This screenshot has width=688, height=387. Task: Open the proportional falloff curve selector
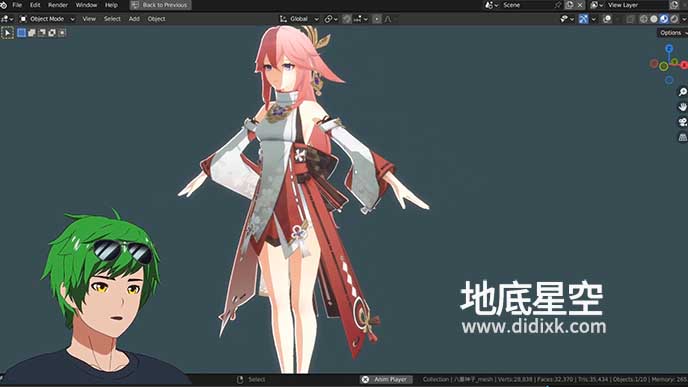click(x=389, y=19)
